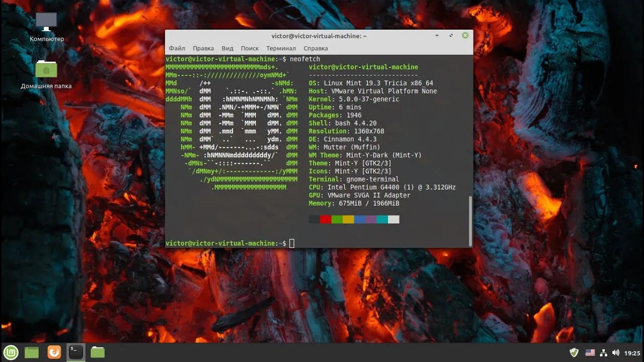644x362 pixels.
Task: Click the US keyboard layout flag
Action: click(590, 352)
